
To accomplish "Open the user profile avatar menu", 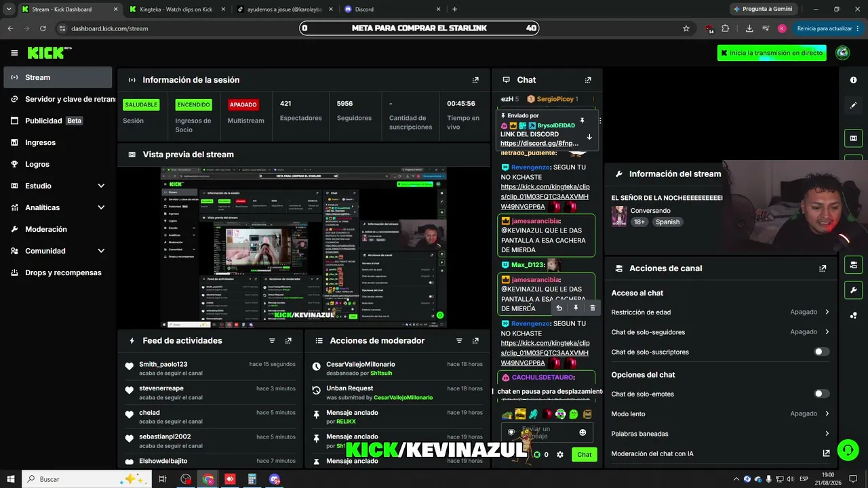I will (x=843, y=53).
